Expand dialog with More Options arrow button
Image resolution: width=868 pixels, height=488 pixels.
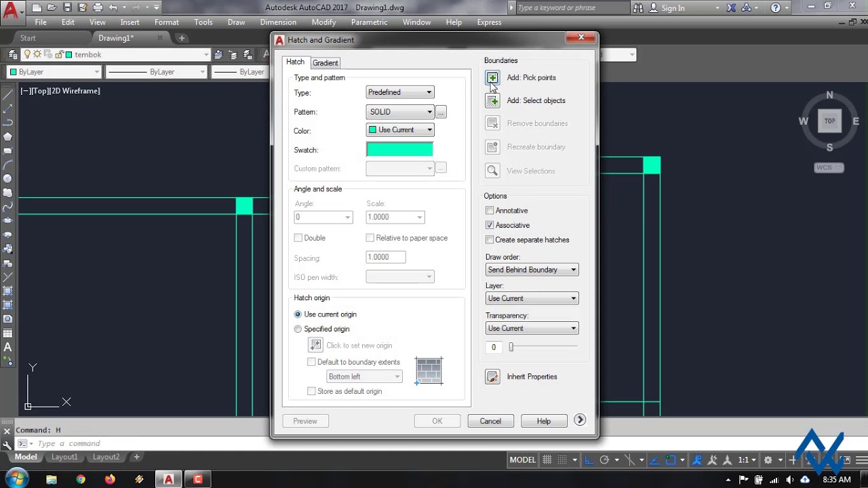pos(580,420)
